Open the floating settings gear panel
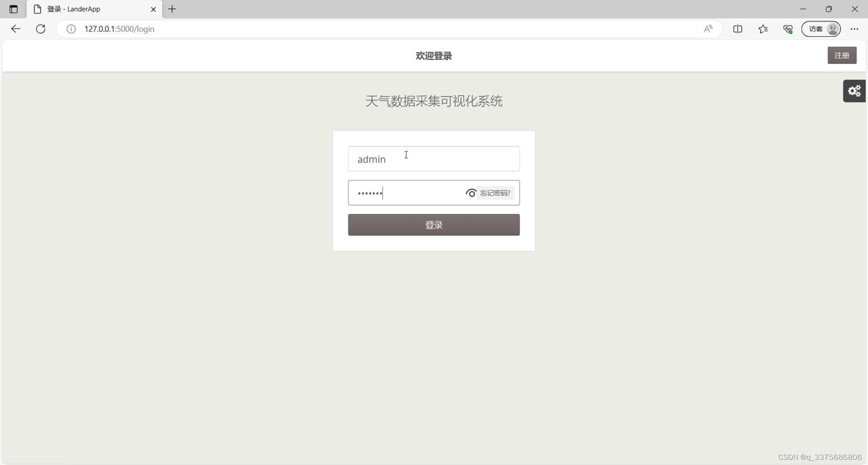This screenshot has height=465, width=868. point(854,91)
